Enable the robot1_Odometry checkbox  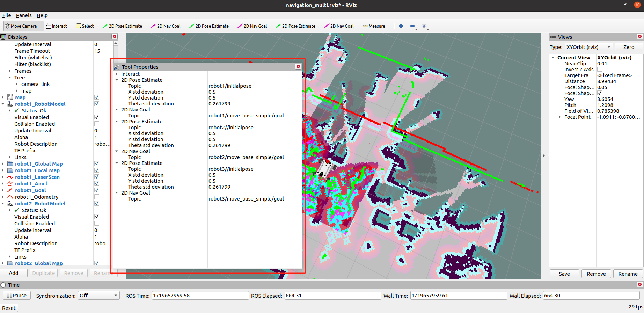[97, 197]
